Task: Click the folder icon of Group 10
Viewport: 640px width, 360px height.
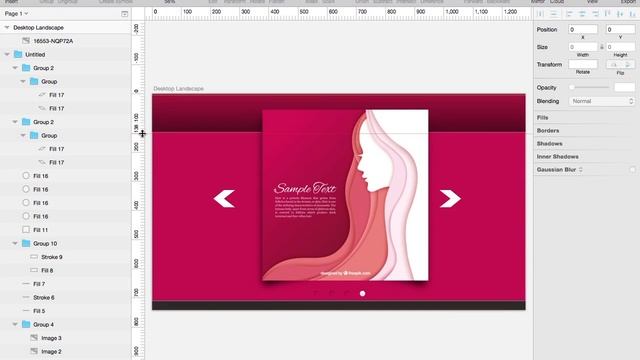Action: (26, 243)
